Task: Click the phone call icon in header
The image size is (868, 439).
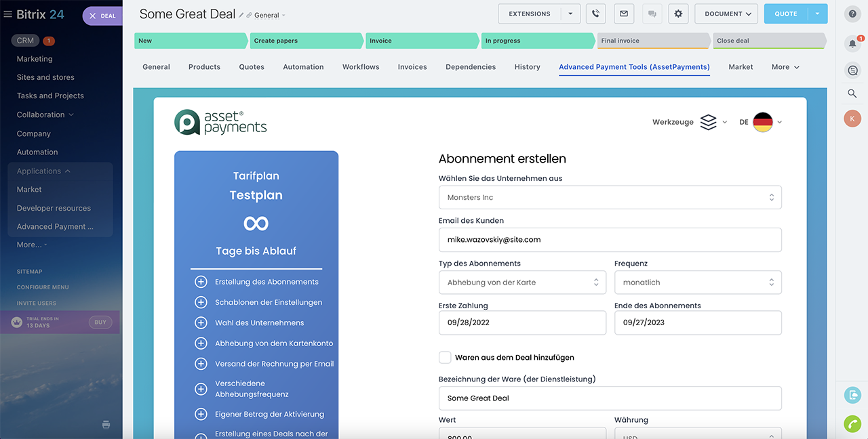Action: tap(595, 14)
